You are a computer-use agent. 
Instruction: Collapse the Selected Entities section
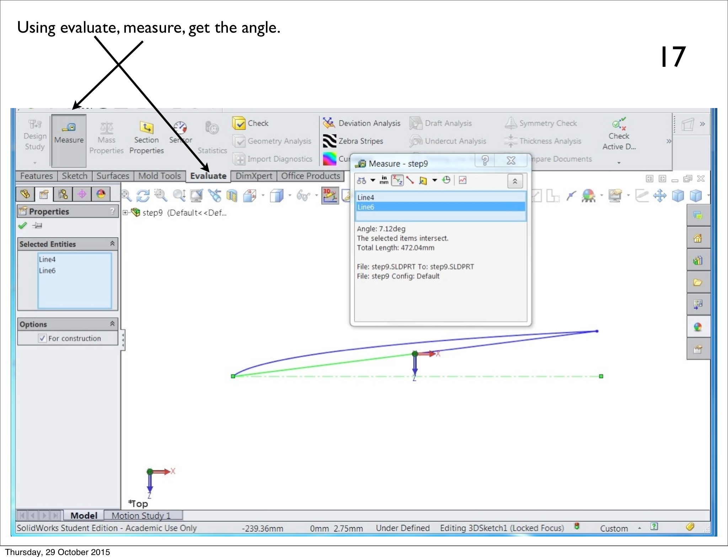click(112, 244)
